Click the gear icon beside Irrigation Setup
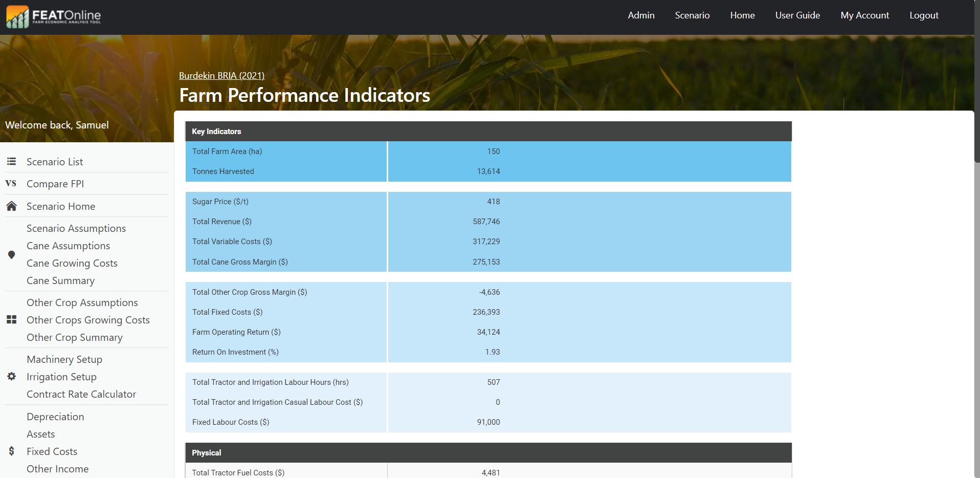980x478 pixels. [11, 377]
